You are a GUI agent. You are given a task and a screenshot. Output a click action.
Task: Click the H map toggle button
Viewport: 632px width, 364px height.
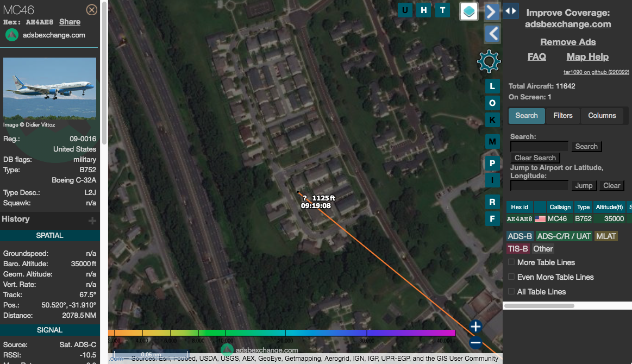424,10
